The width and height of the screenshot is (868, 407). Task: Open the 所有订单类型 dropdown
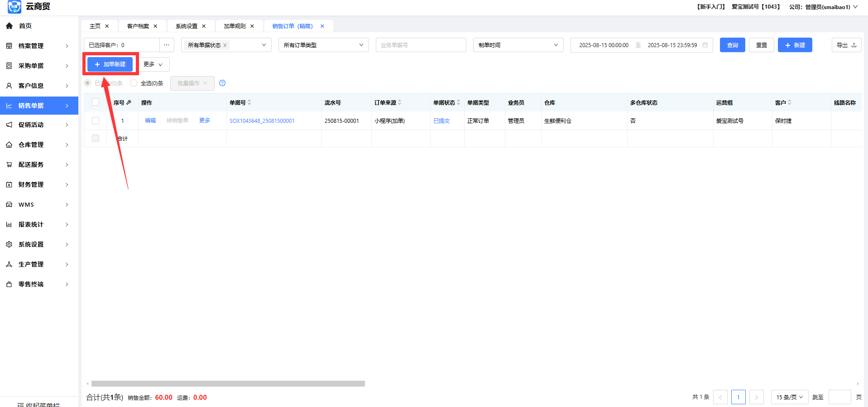(x=323, y=45)
